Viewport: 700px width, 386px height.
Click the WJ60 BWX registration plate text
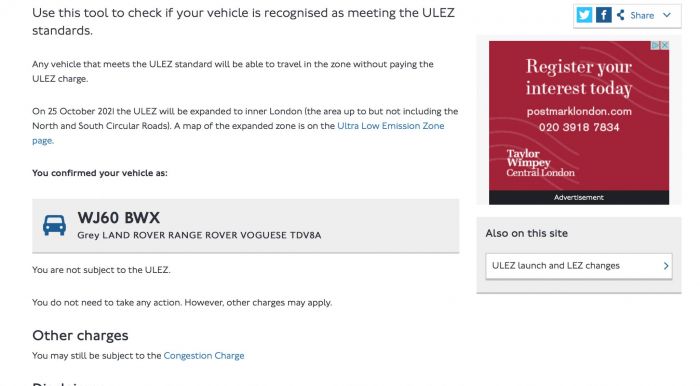pyautogui.click(x=118, y=218)
